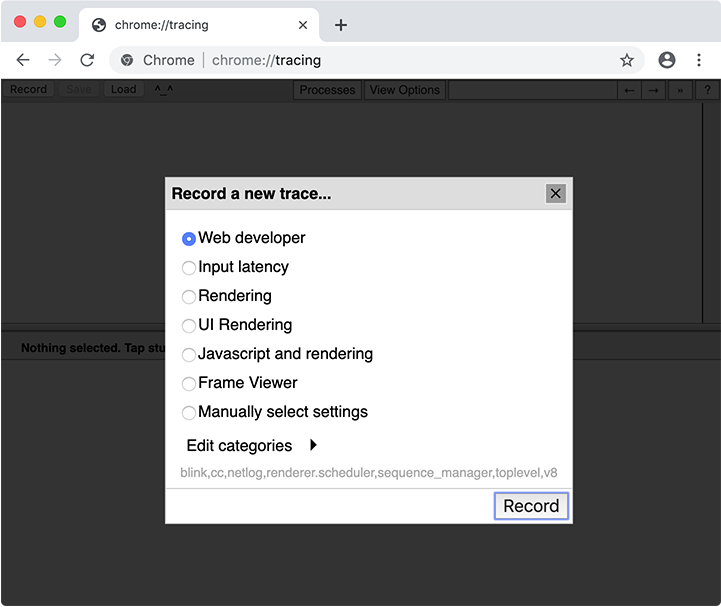Select Manually select settings option

[189, 413]
